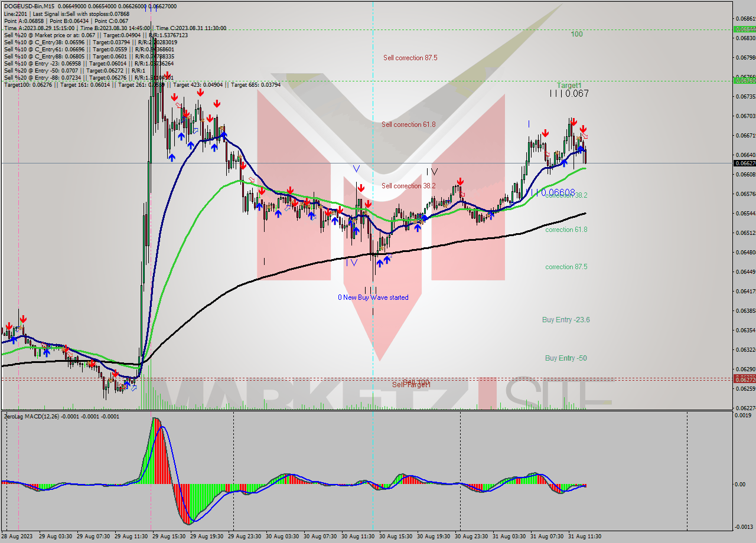This screenshot has height=543, width=756.
Task: Click '0 New Buy Wave started' annotation
Action: pos(373,297)
